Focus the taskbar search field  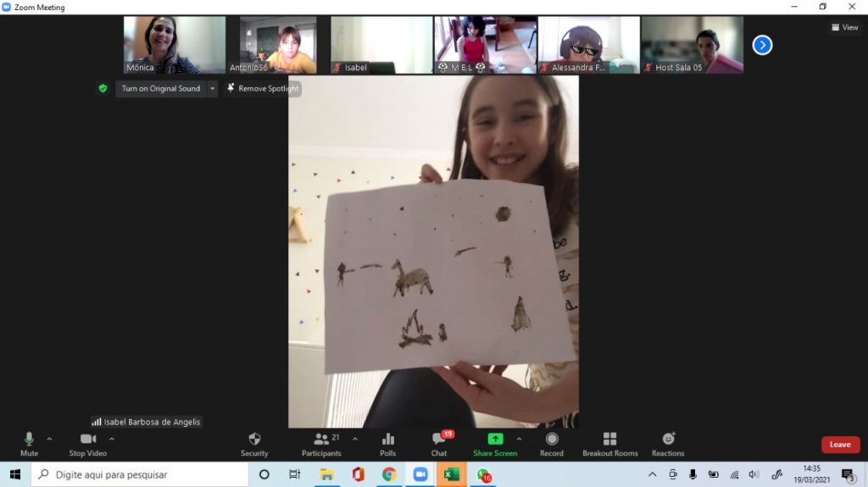point(140,475)
